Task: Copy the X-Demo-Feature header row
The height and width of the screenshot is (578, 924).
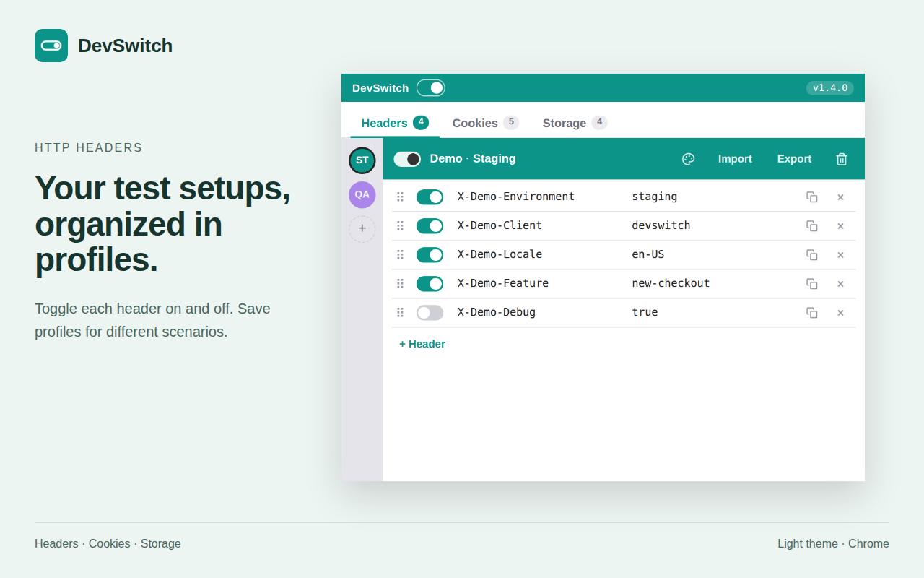Action: tap(812, 284)
